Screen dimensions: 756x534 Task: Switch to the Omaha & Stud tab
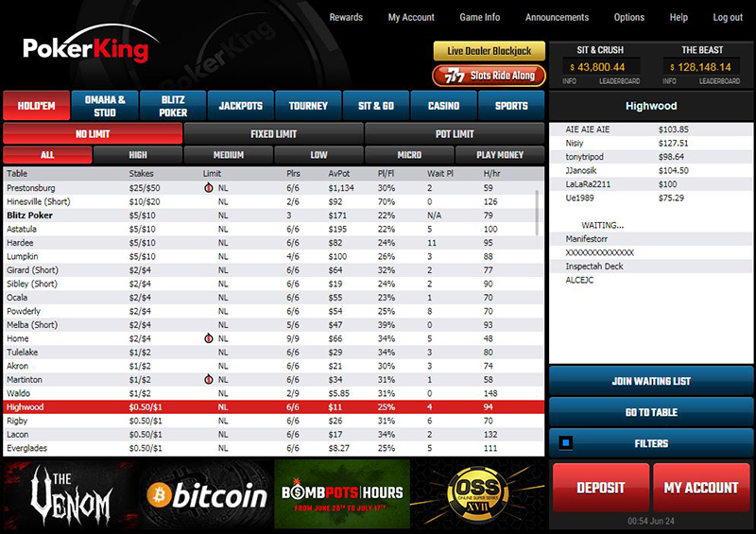105,106
